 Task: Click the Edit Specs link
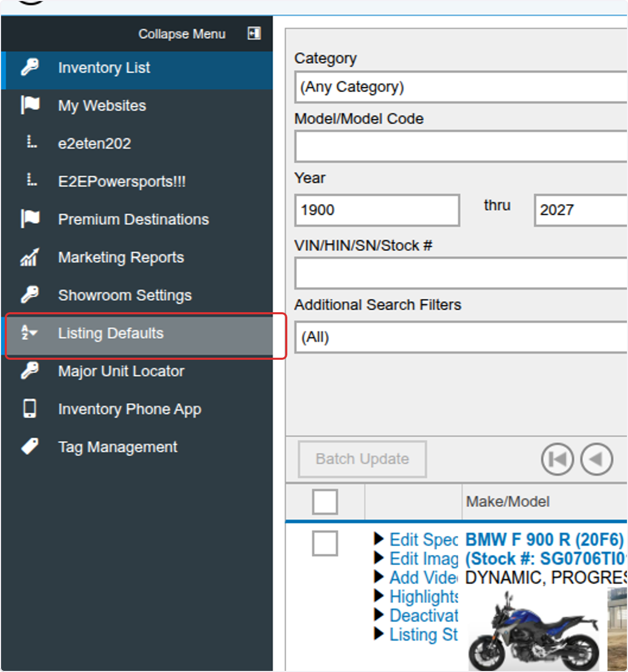(x=423, y=540)
